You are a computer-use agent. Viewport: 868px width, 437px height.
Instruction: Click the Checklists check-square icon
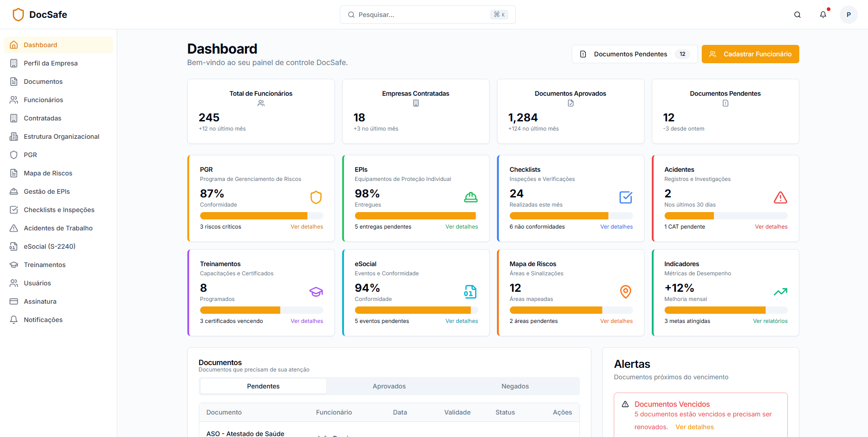626,197
